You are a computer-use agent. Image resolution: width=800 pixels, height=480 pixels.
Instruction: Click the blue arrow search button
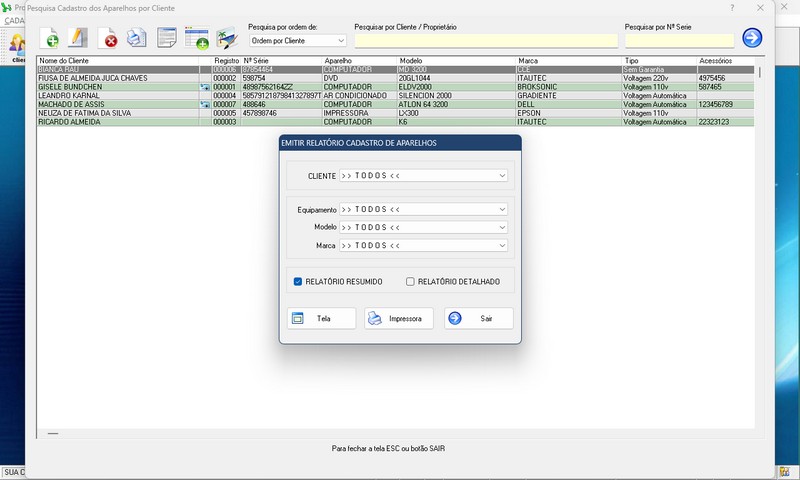[752, 37]
